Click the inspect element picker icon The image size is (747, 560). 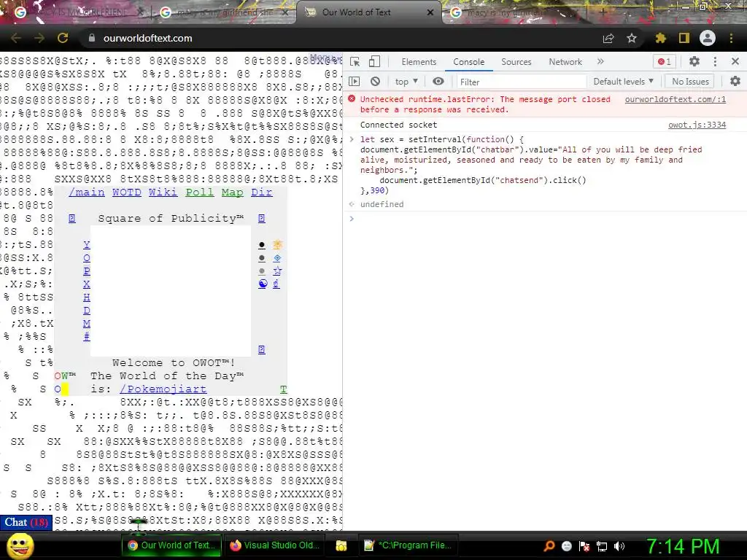pos(355,61)
